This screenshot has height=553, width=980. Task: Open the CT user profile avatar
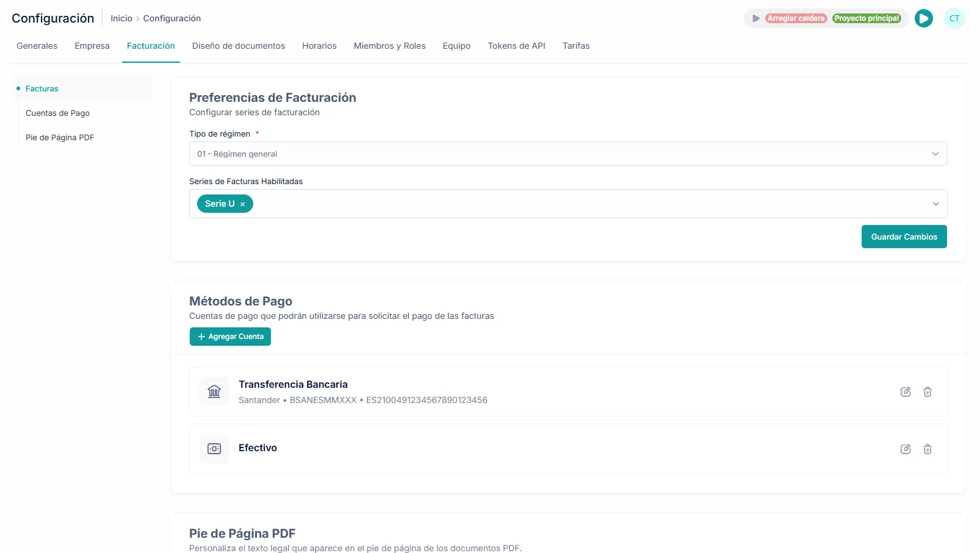954,18
